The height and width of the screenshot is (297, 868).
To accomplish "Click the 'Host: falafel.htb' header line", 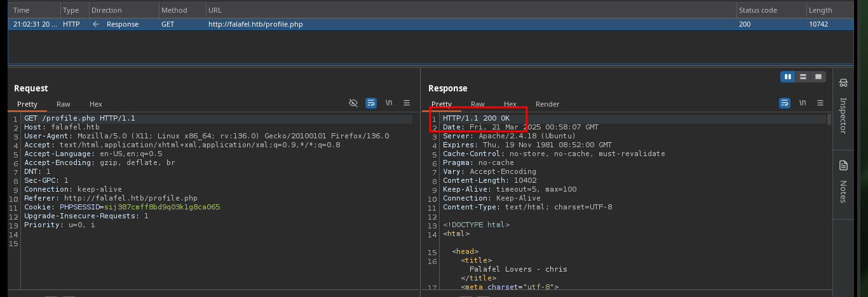I will click(x=62, y=128).
